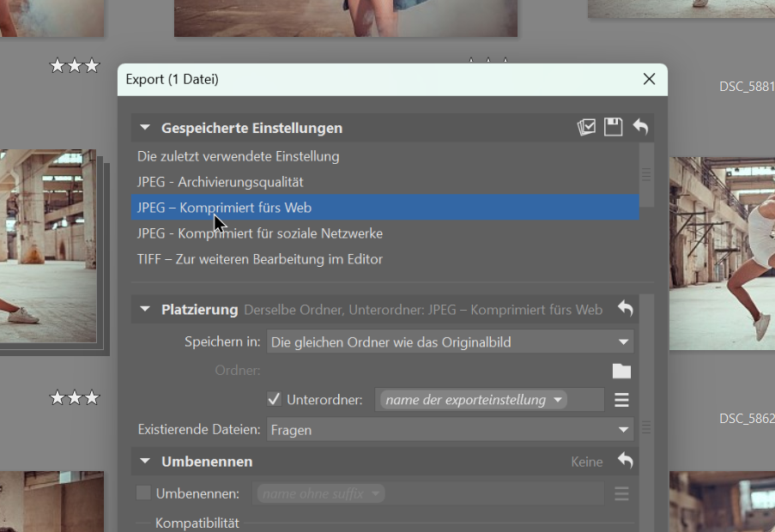Collapse the Umbenennen section
The width and height of the screenshot is (775, 532).
point(145,462)
